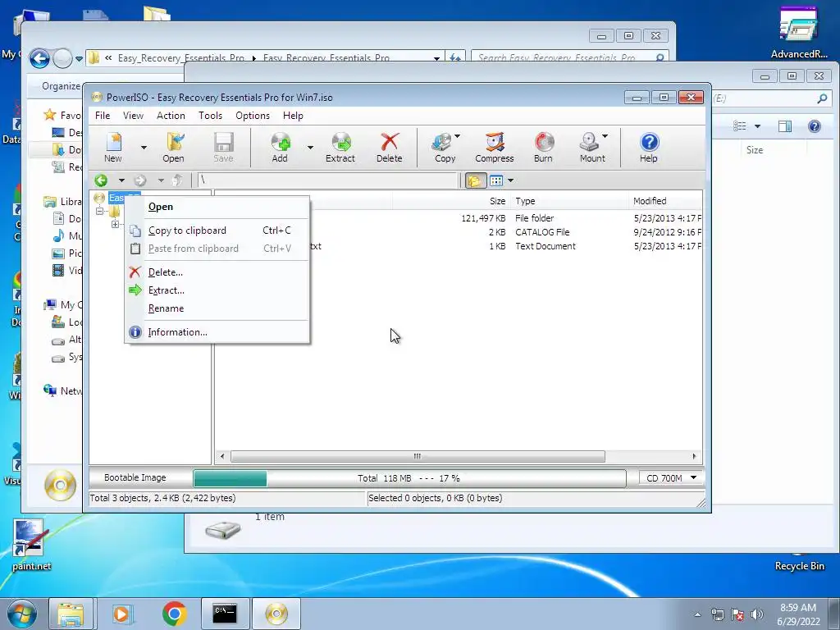Click the Modified column header
Viewport: 840px width, 630px height.
(665, 202)
